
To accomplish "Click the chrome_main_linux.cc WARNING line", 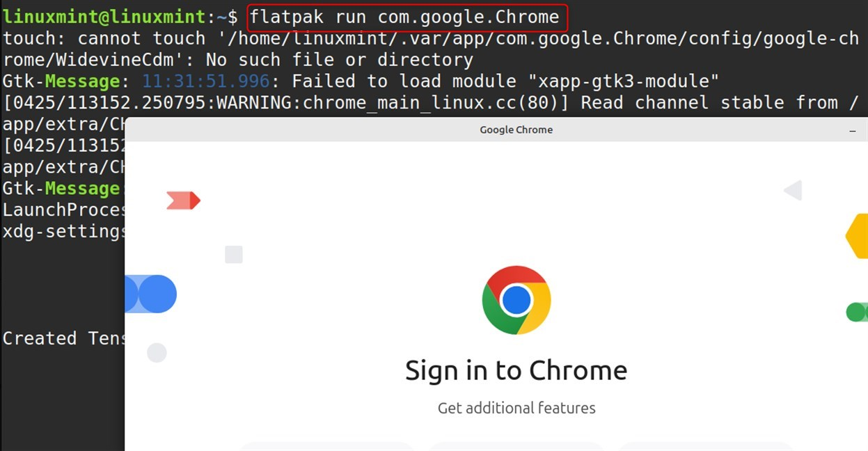I will tap(431, 103).
